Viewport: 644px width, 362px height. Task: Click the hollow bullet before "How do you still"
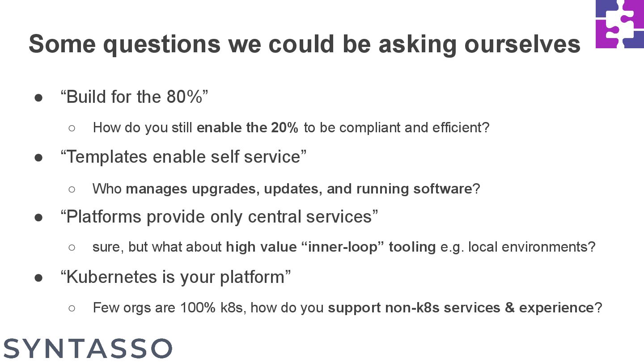72,128
